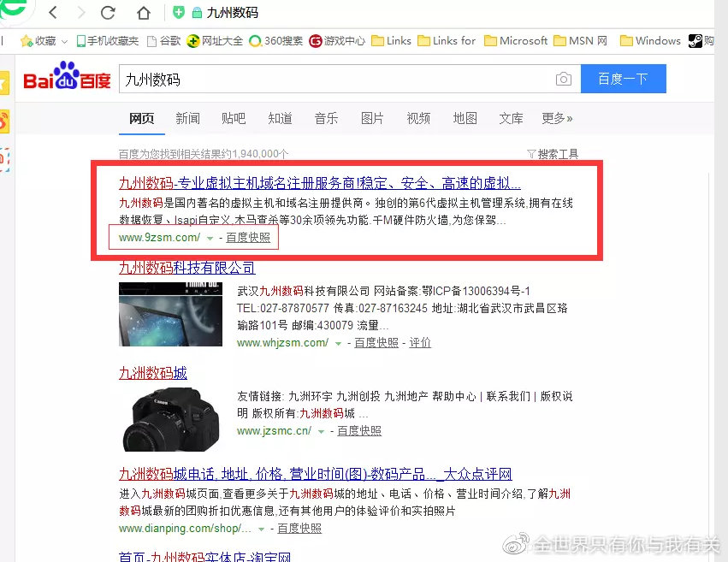The height and width of the screenshot is (562, 728).
Task: Go to browser home page icon
Action: coord(144,13)
